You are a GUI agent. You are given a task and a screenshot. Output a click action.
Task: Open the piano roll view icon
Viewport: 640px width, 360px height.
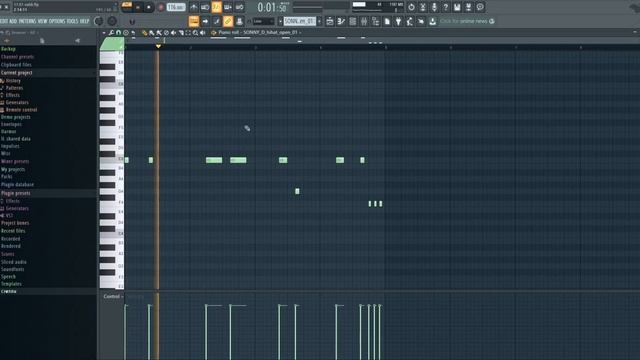click(341, 21)
